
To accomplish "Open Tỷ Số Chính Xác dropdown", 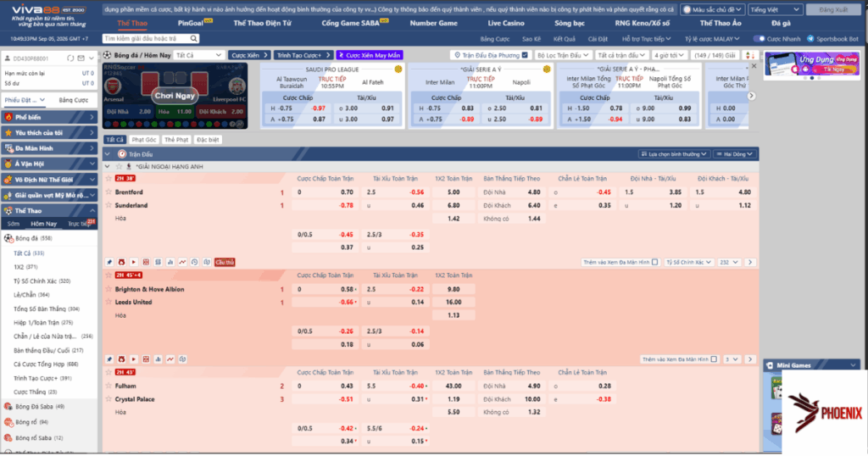I will (x=688, y=262).
